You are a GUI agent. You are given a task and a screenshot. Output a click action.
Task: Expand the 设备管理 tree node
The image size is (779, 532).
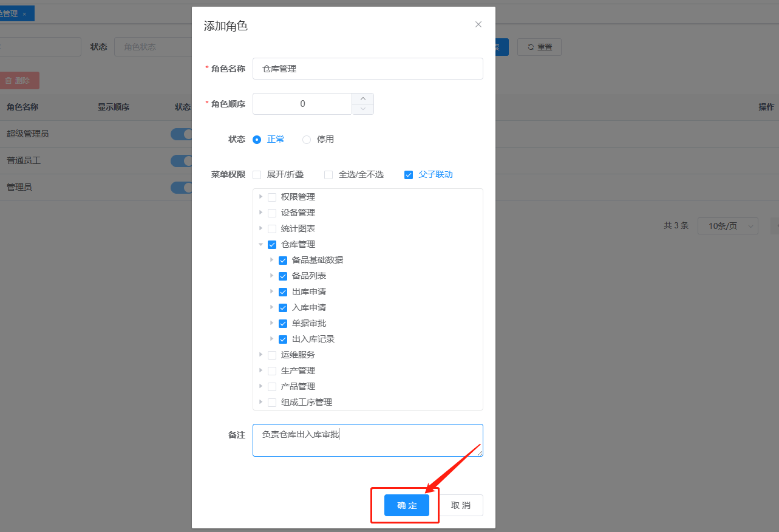[x=261, y=213]
